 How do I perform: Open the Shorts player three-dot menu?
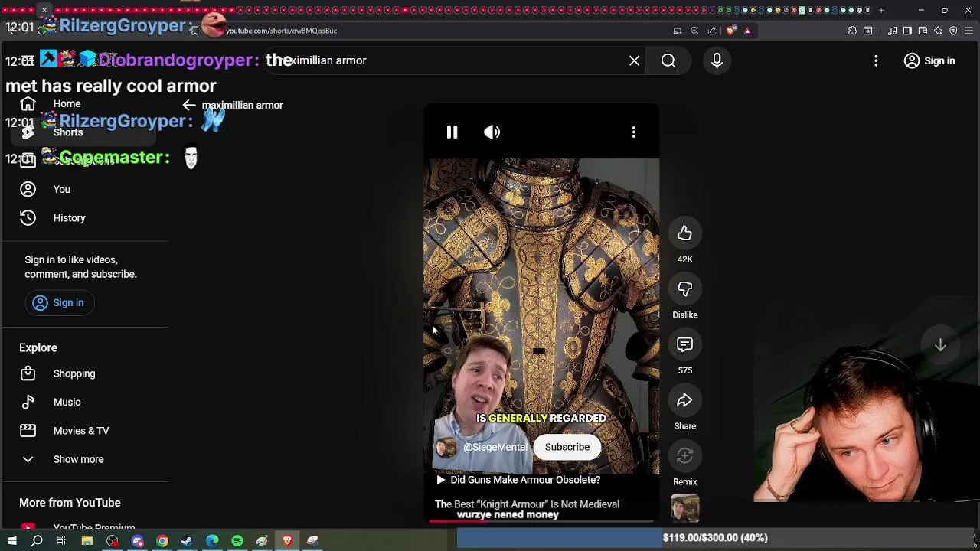633,132
